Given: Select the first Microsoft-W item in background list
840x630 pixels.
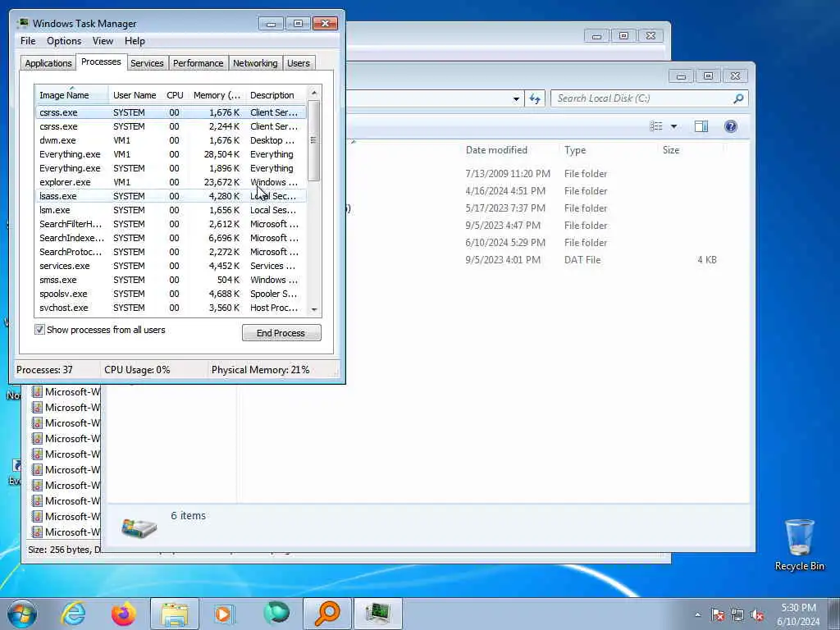Looking at the screenshot, I should (x=66, y=391).
